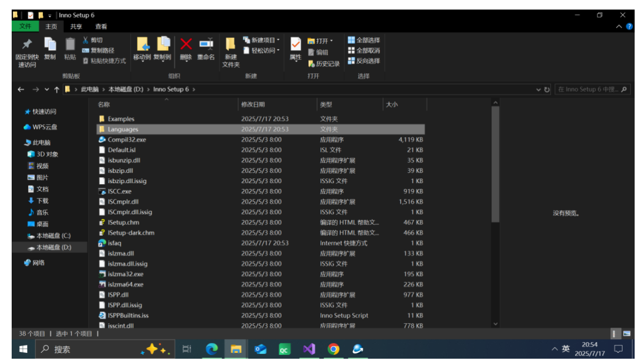The image size is (641, 364).
Task: Click Invert selection (反向选择)
Action: coord(364,61)
